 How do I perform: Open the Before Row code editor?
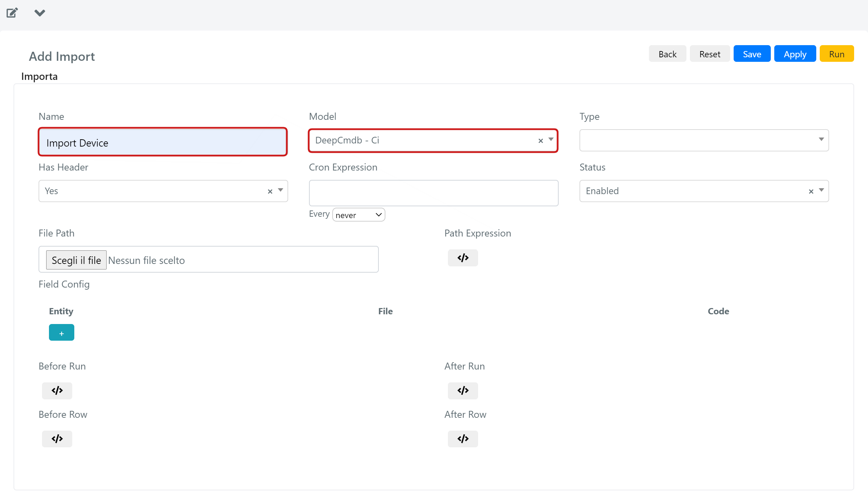[x=57, y=439]
